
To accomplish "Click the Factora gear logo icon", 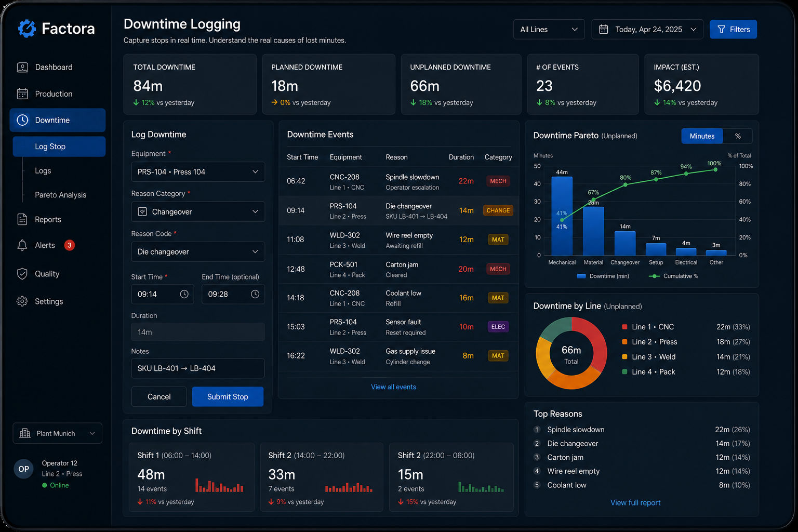I will tap(26, 28).
